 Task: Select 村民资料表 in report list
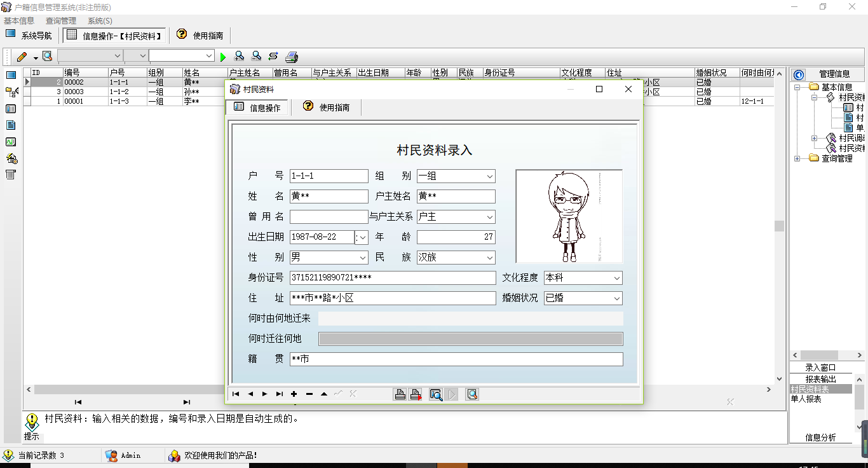coord(820,389)
